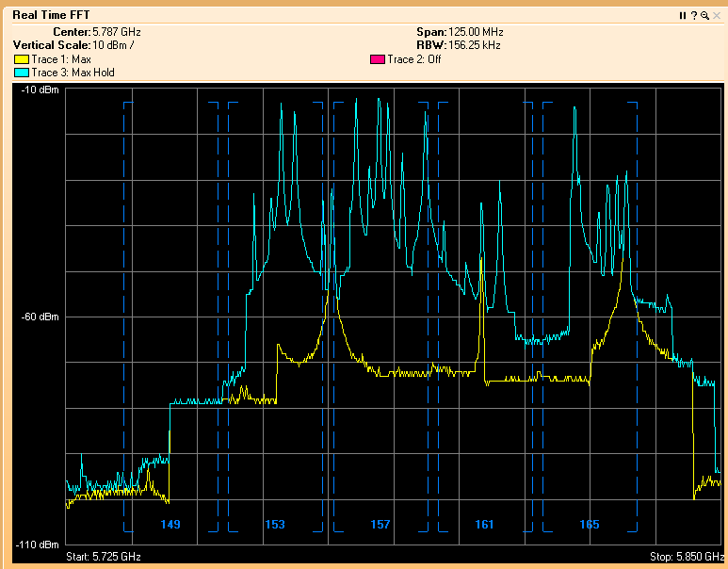
Task: Select channel 161 marker on plot
Action: click(x=484, y=525)
